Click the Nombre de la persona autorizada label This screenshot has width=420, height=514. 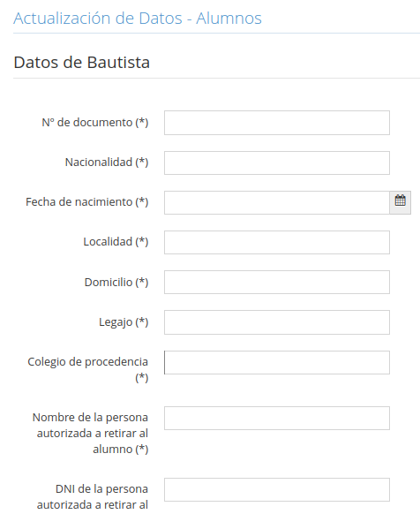90,433
